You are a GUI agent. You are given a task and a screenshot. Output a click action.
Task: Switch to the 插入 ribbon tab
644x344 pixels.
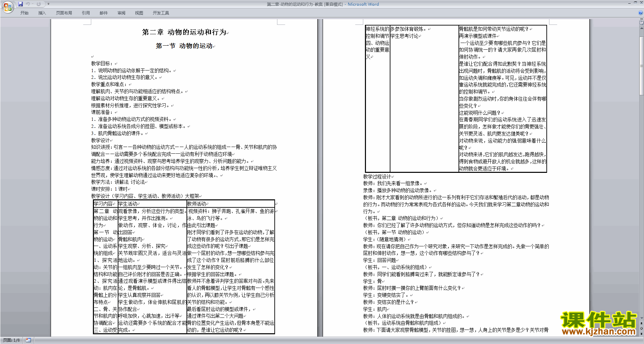42,13
